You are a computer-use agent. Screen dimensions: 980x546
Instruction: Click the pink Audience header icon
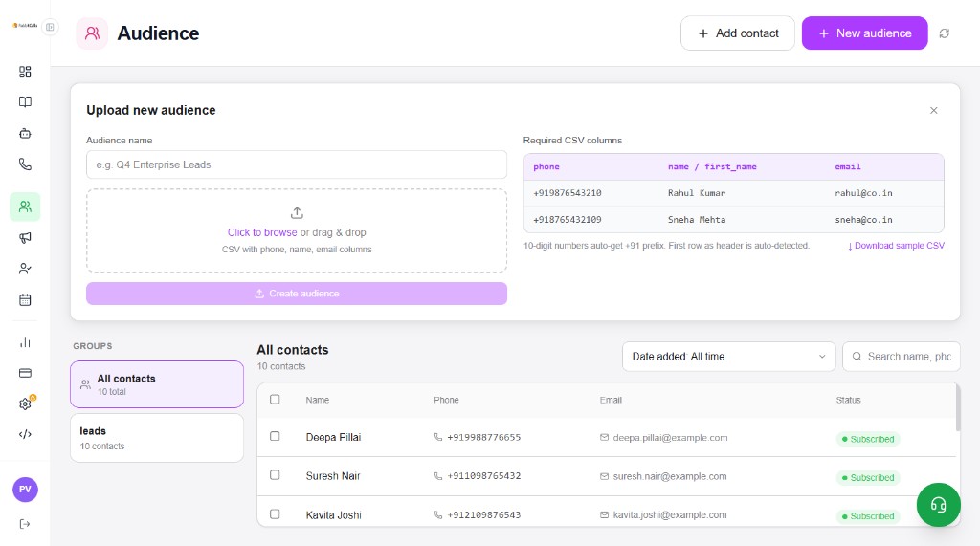92,33
